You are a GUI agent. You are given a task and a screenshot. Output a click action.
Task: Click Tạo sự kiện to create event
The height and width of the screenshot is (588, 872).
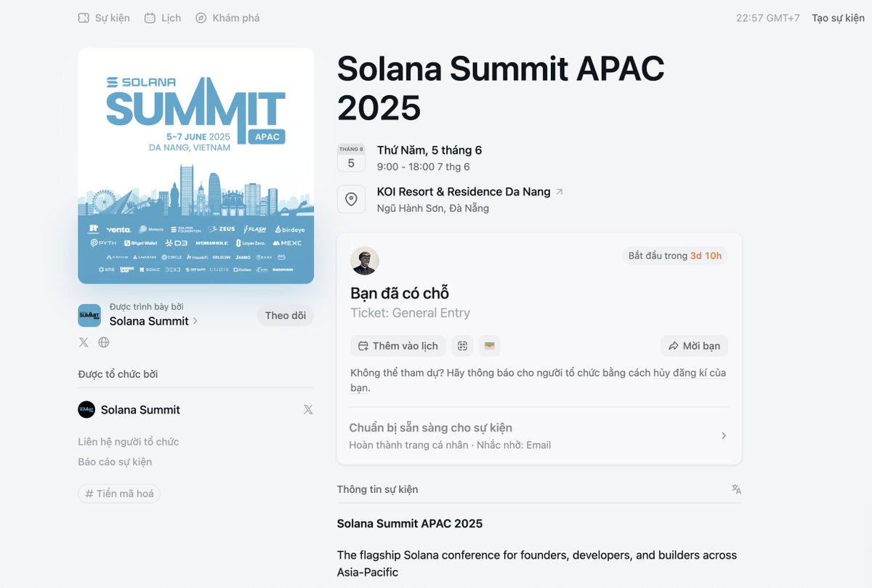(838, 17)
